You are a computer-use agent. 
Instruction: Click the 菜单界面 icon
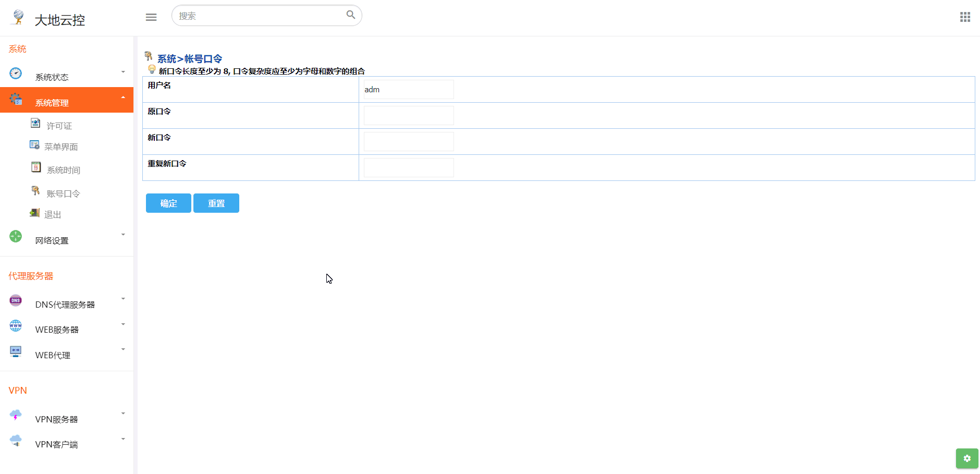pos(34,144)
